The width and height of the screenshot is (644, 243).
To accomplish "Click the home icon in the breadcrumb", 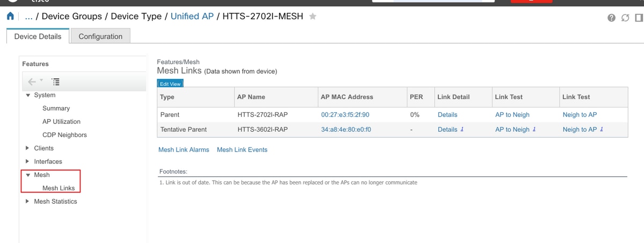I will 10,17.
